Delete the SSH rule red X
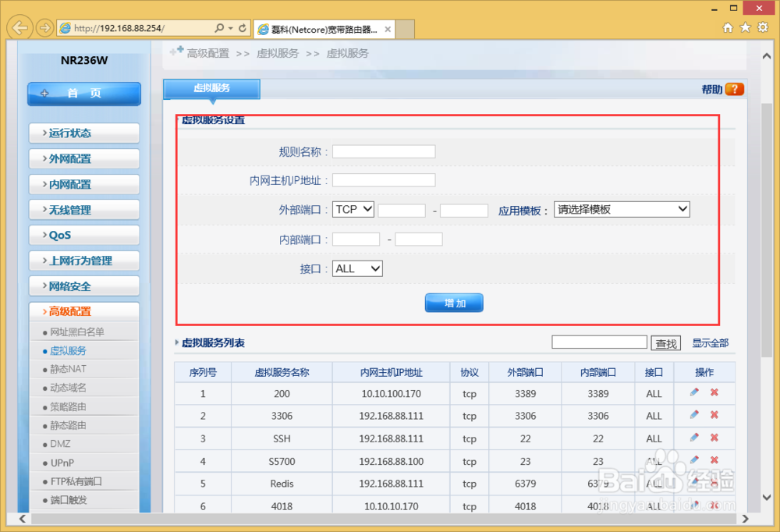 click(714, 438)
